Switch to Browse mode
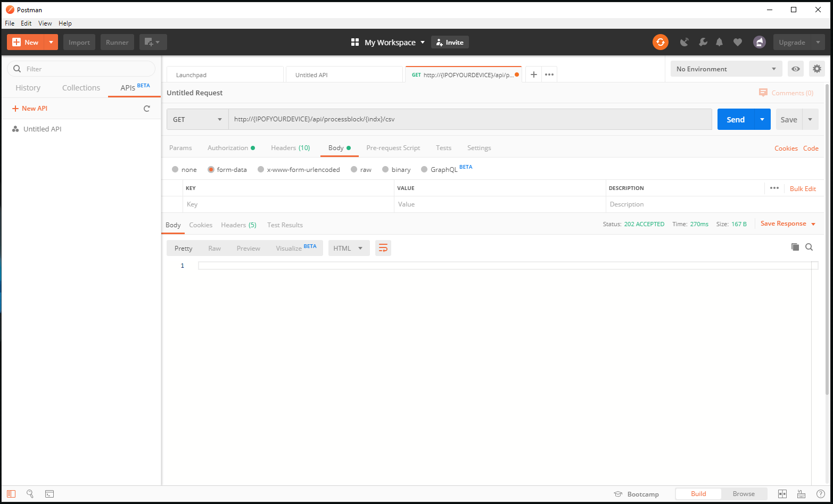This screenshot has width=833, height=504. click(744, 494)
